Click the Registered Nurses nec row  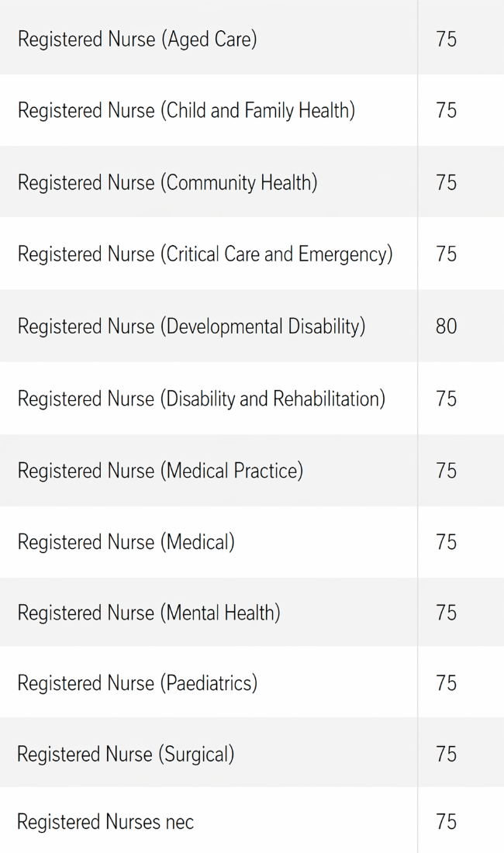pyautogui.click(x=252, y=820)
